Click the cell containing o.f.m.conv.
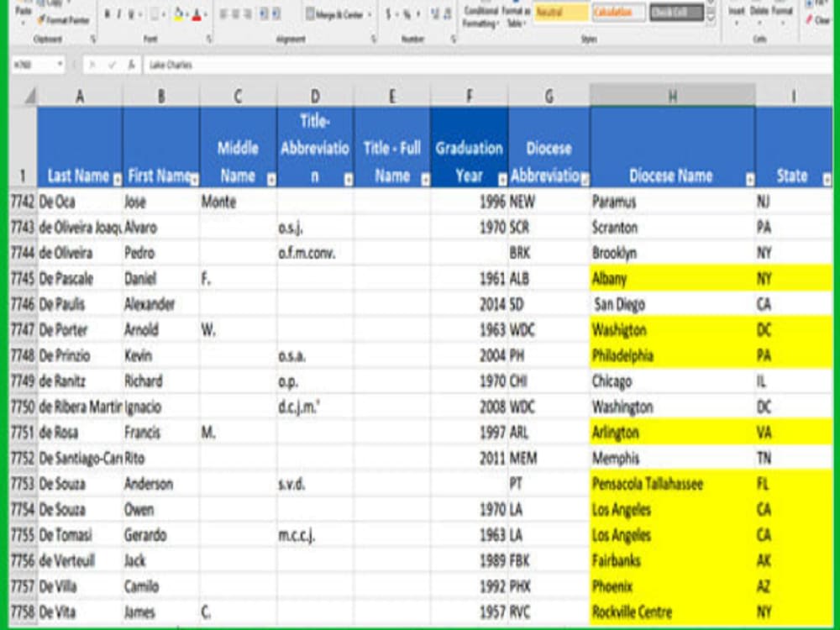The image size is (840, 630). coord(315,253)
